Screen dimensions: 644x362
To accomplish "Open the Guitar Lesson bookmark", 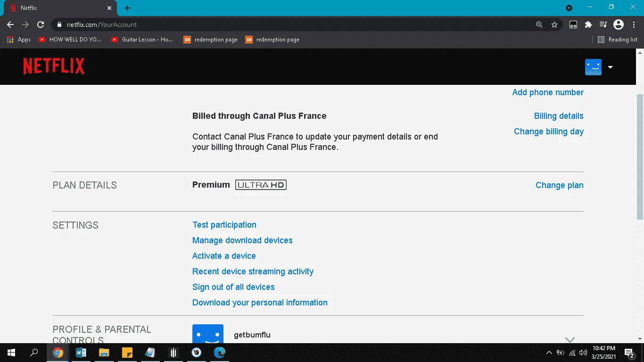I will tap(142, 40).
